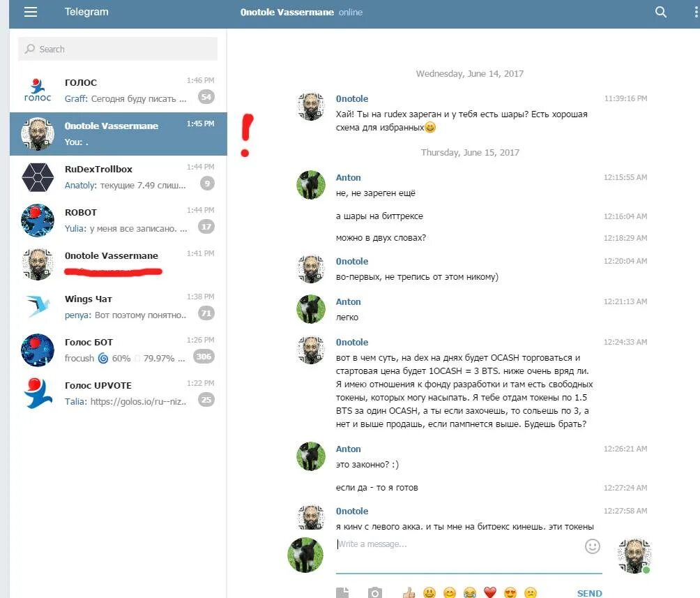The width and height of the screenshot is (700, 598).
Task: Open the three-dot options menu
Action: click(696, 12)
